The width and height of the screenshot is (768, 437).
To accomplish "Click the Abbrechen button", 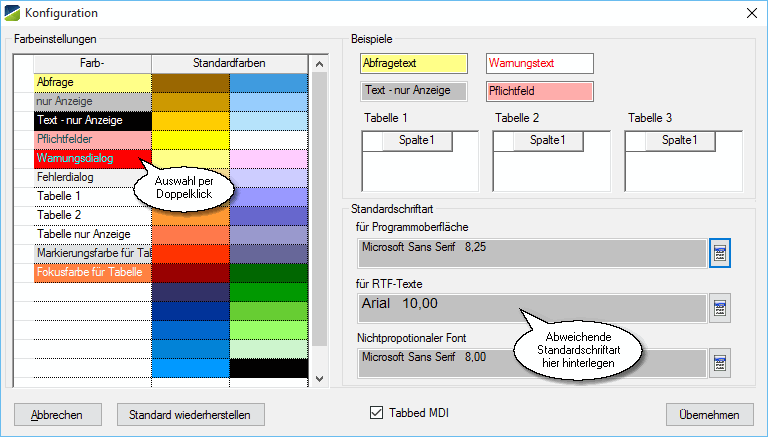I will point(57,414).
